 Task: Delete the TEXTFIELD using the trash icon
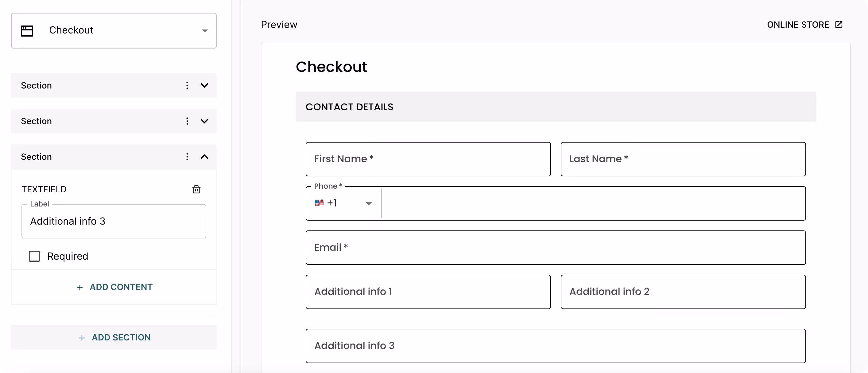(x=196, y=190)
